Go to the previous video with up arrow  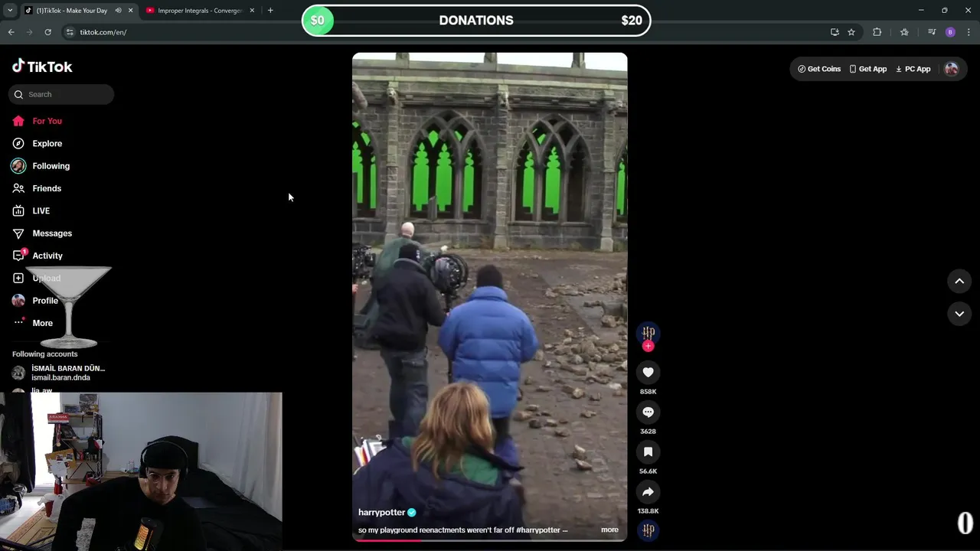[959, 281]
